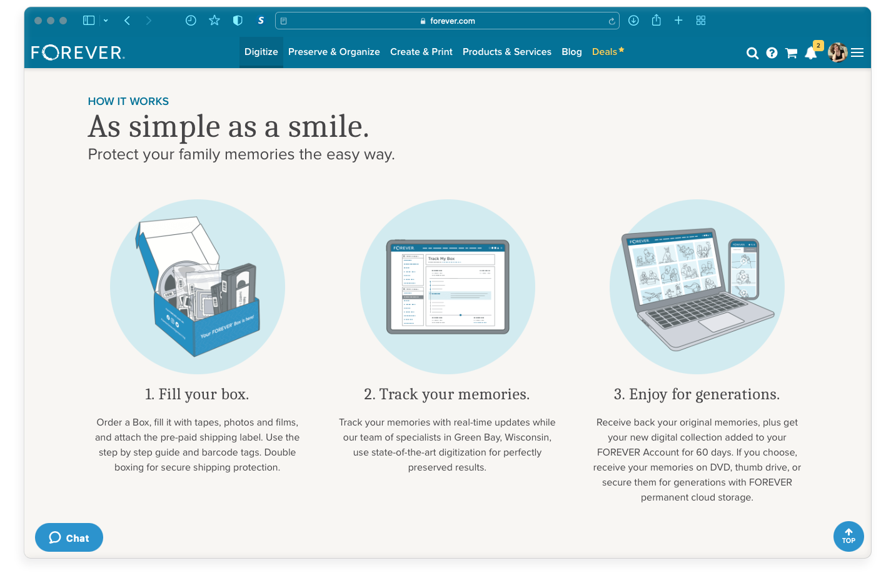
Task: Show the tab overview grid icon
Action: (701, 21)
